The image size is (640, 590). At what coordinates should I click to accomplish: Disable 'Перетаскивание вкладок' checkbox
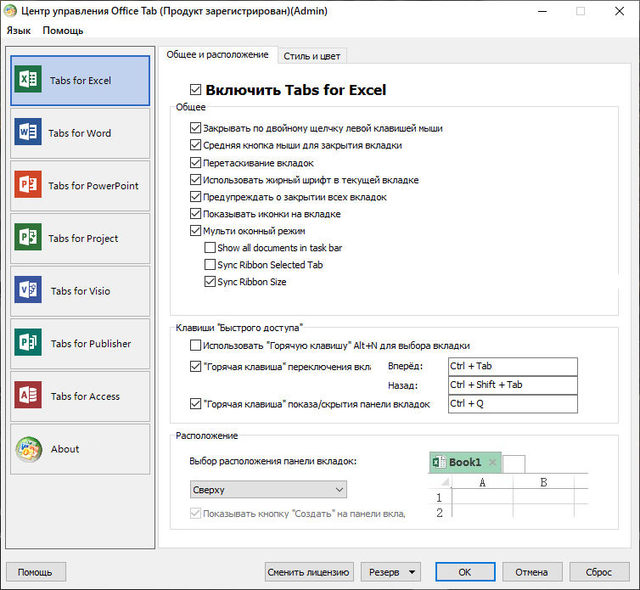pyautogui.click(x=195, y=163)
